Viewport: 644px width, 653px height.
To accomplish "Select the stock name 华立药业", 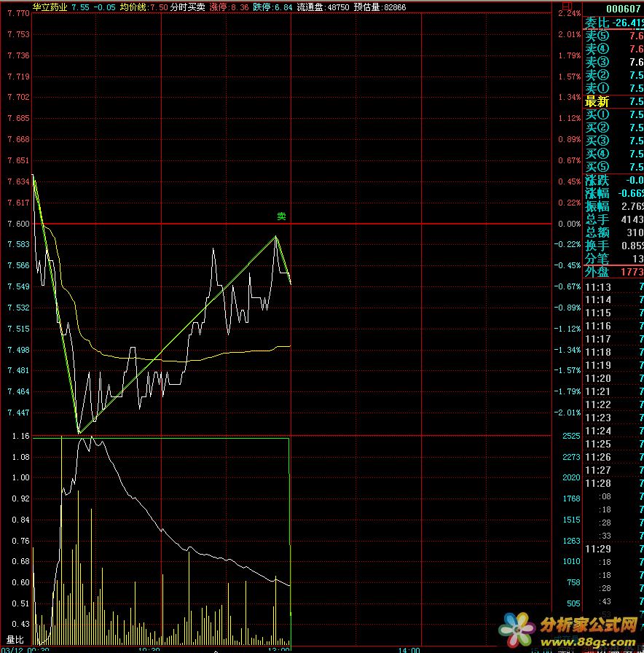I will [x=50, y=7].
